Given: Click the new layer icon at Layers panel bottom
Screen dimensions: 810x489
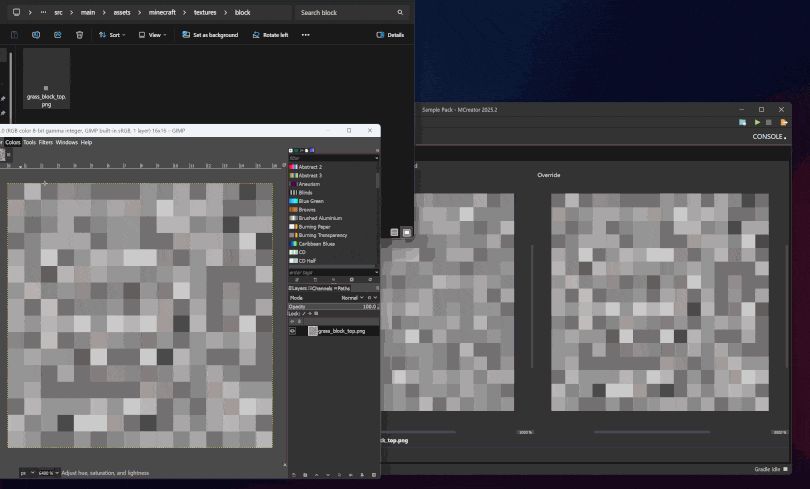Looking at the screenshot, I should 294,475.
